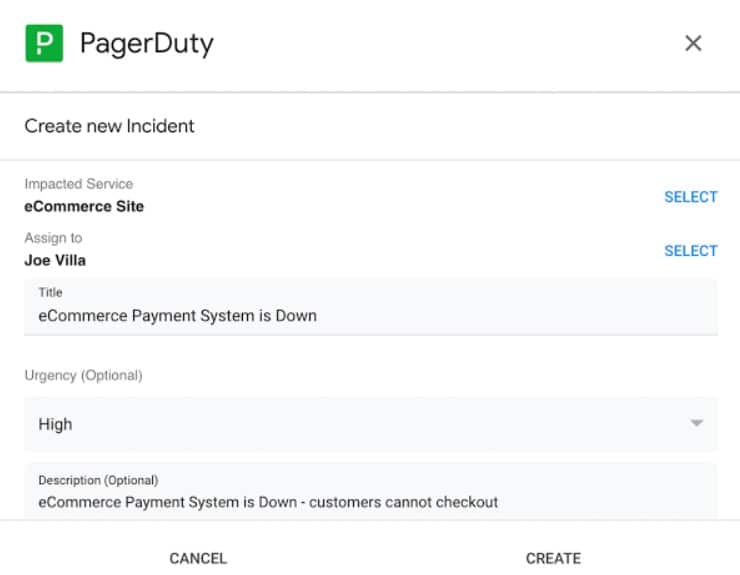Click the Assign to label
Screen dimensions: 740x575
(53, 238)
